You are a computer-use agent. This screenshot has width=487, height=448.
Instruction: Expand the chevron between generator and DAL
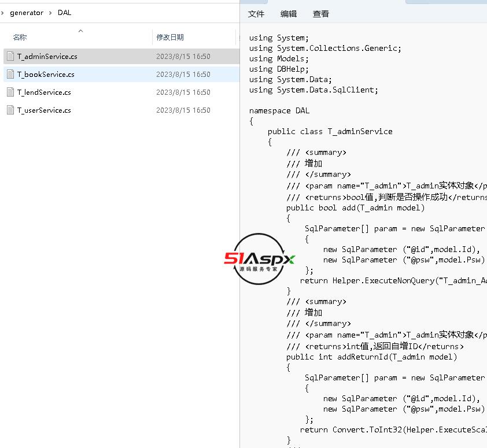pos(50,13)
